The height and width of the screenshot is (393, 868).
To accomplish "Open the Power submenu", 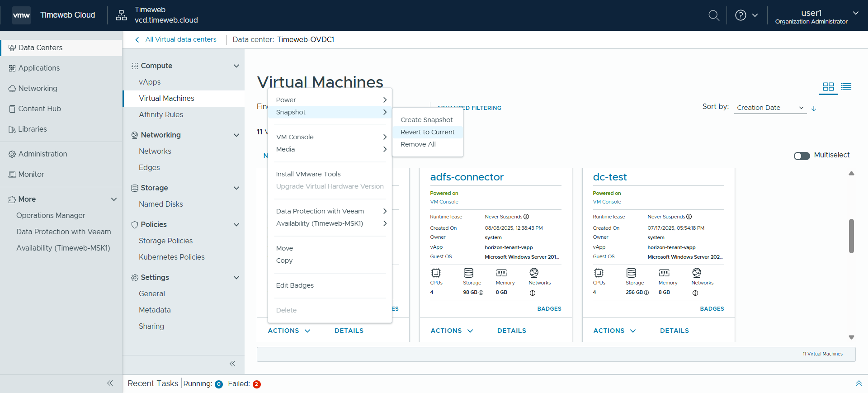I will tap(330, 100).
